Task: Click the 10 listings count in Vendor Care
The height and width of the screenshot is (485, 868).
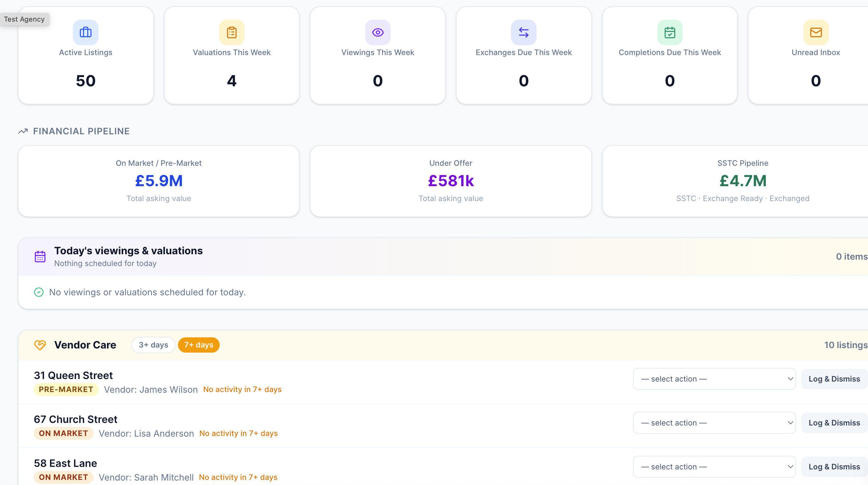Action: click(845, 345)
